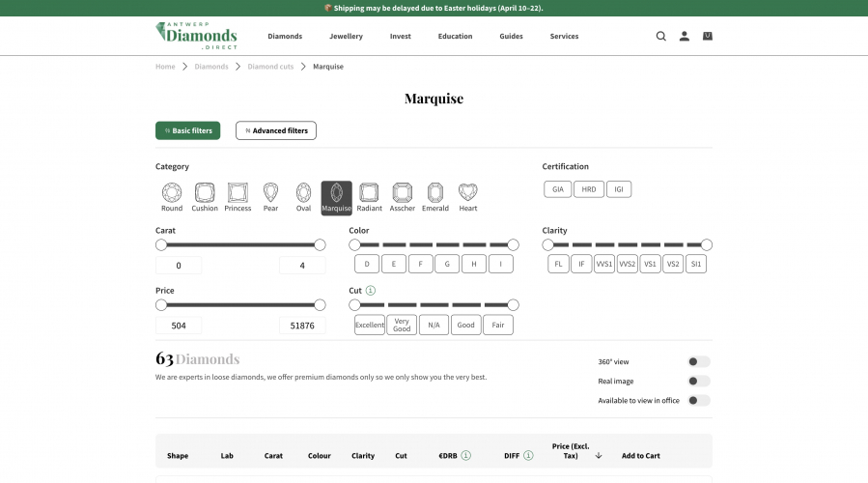
Task: Open the Jewellery menu
Action: [x=346, y=37]
